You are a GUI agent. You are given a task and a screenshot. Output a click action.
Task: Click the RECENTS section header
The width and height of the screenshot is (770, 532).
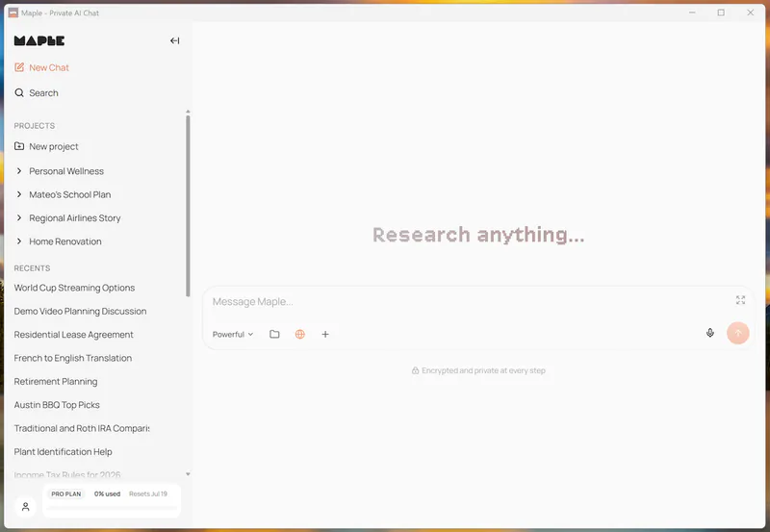click(x=32, y=268)
